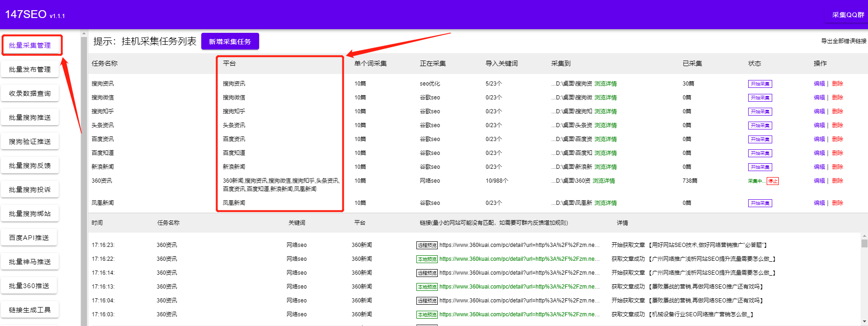
Task: Open 批量采集管理 in sidebar
Action: [x=30, y=45]
